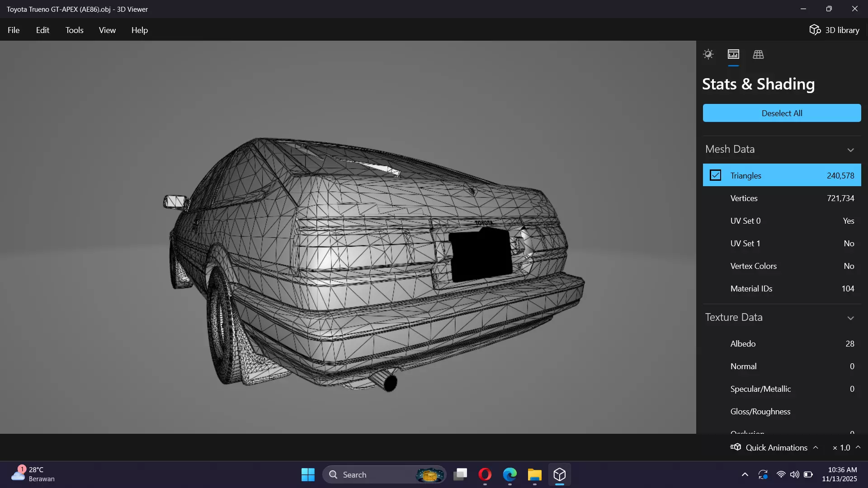Select the Vertices row

click(x=782, y=198)
